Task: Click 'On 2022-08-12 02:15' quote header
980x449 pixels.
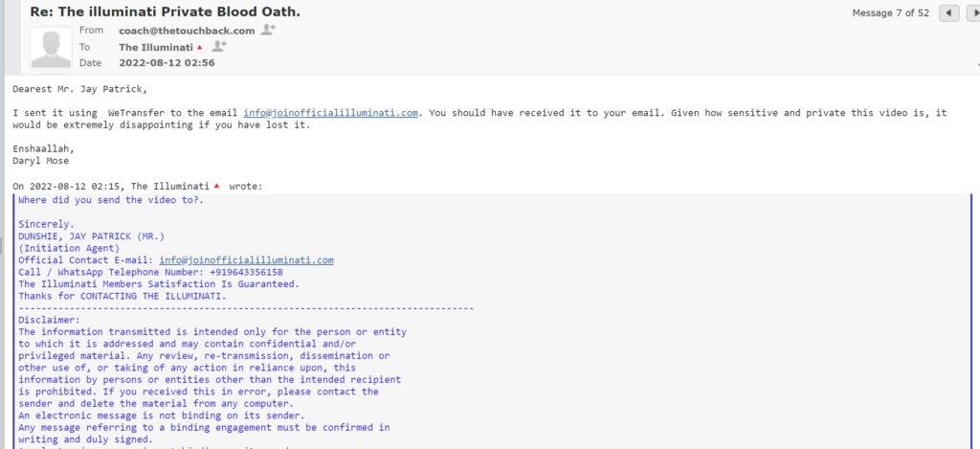Action: pyautogui.click(x=138, y=187)
